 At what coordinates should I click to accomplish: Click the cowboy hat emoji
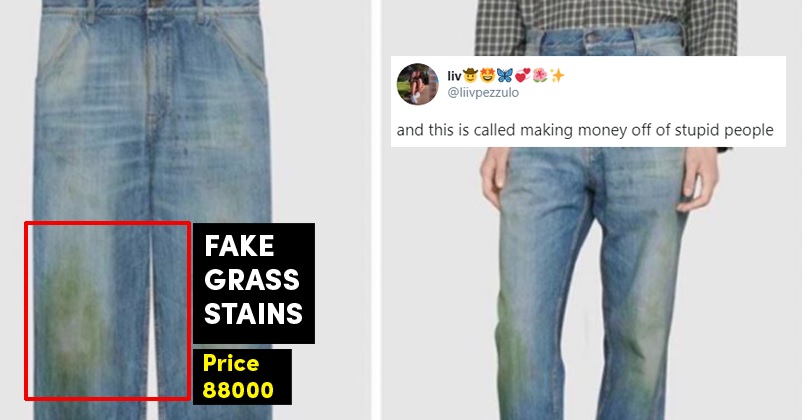pos(470,76)
